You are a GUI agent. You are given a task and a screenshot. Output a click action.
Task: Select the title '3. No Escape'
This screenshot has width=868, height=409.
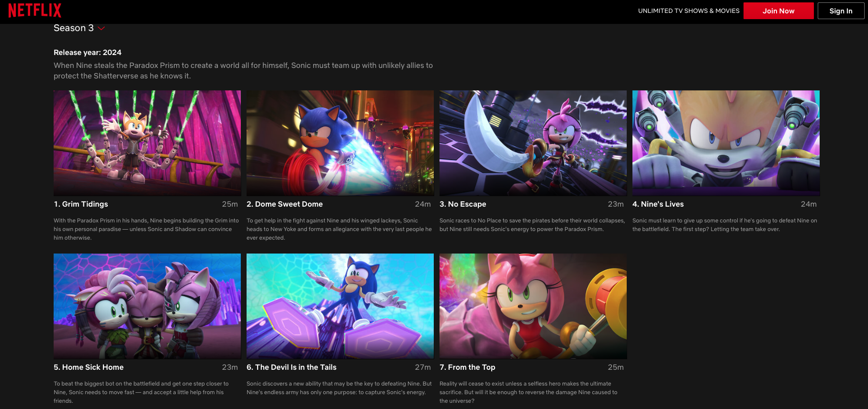462,204
